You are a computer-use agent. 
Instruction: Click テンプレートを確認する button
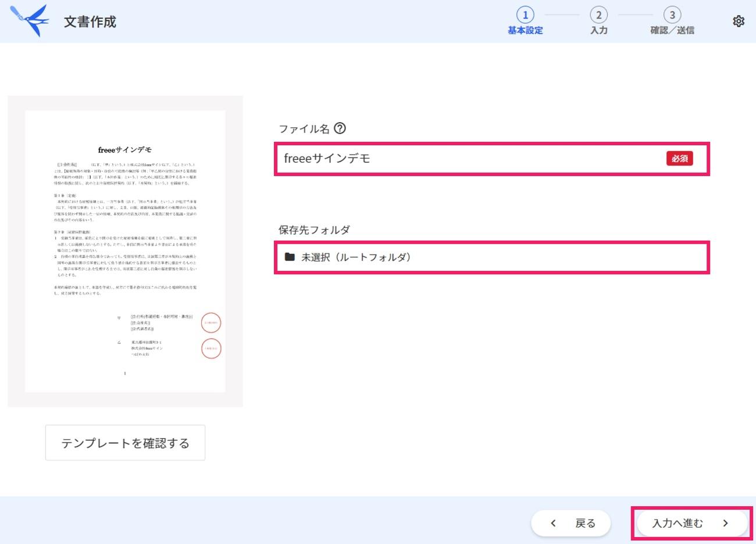[x=125, y=443]
